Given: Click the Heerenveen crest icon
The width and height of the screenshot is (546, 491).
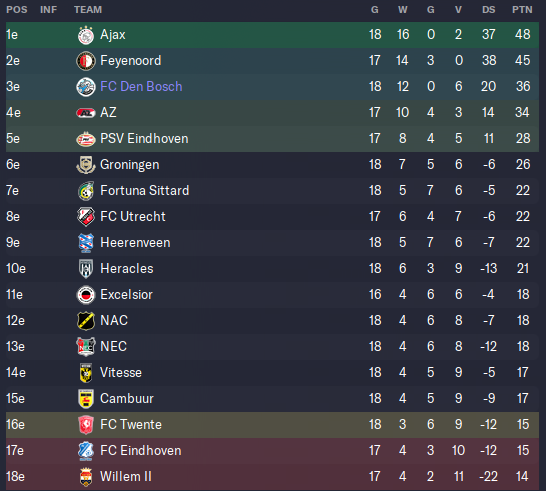Looking at the screenshot, I should click(x=86, y=243).
